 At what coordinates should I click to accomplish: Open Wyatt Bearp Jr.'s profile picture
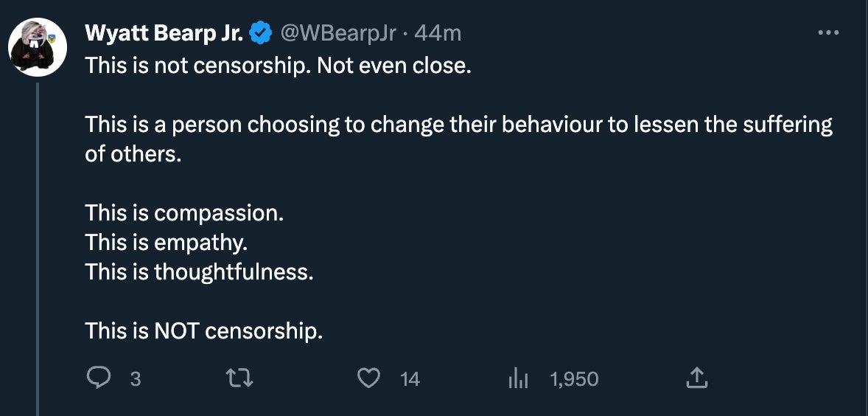pyautogui.click(x=38, y=47)
